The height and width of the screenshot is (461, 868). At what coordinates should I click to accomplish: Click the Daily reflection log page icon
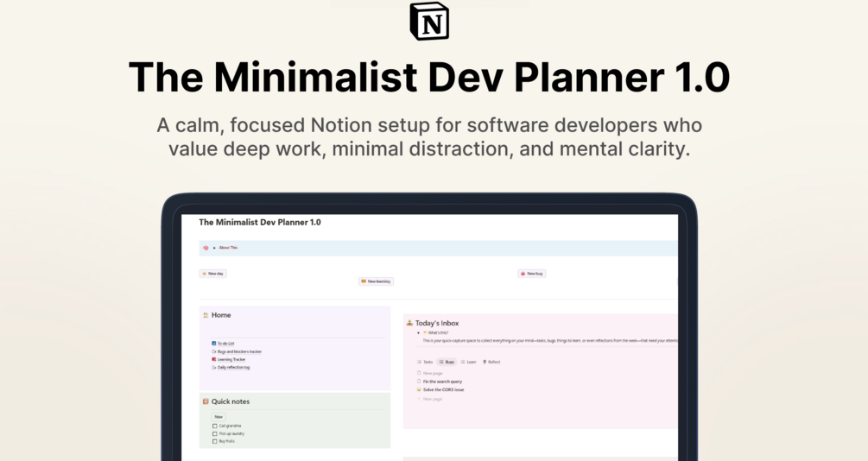point(214,368)
